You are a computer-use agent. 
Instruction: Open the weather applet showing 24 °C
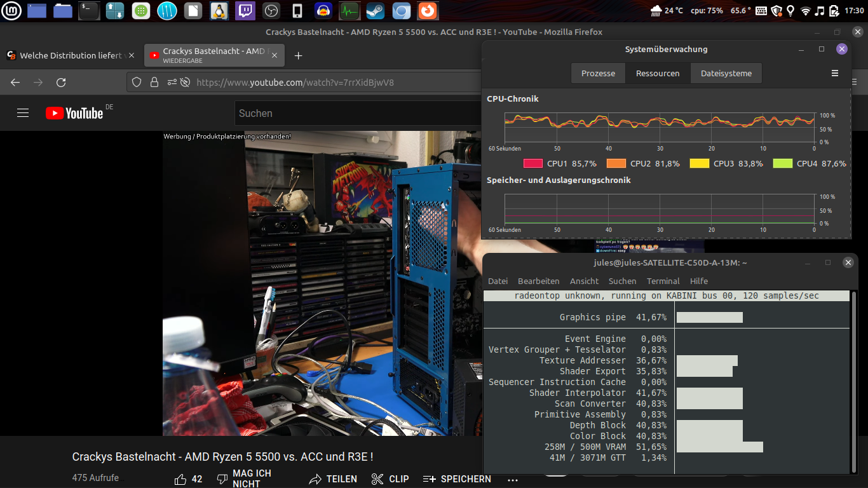pos(667,10)
